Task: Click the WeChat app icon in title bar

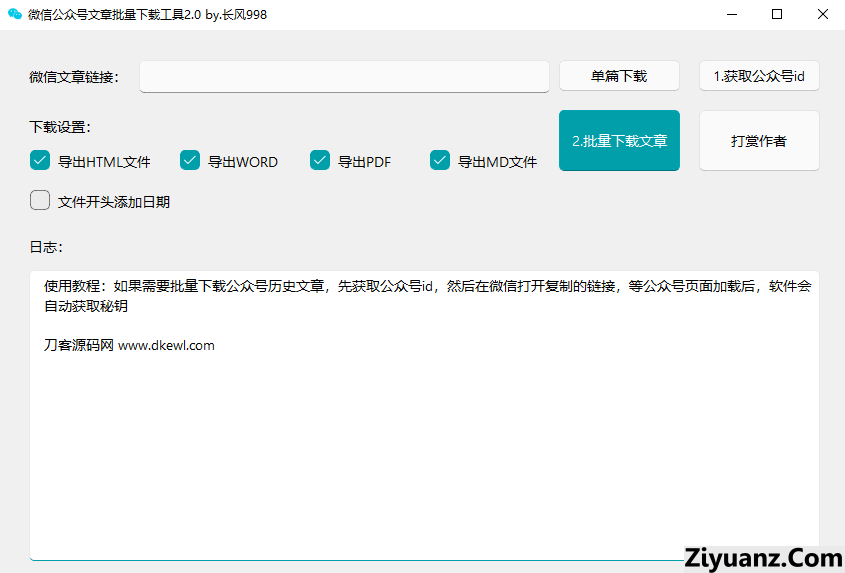Action: point(15,15)
